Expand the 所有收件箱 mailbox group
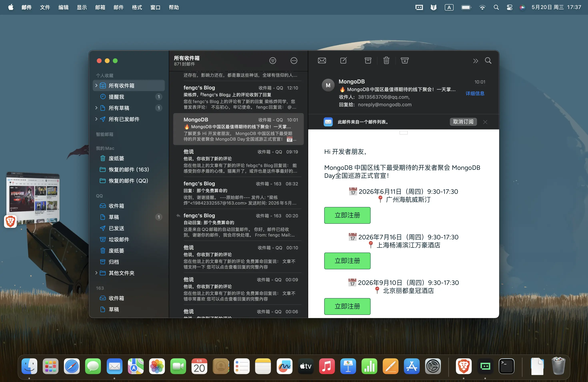588x382 pixels. click(x=96, y=85)
